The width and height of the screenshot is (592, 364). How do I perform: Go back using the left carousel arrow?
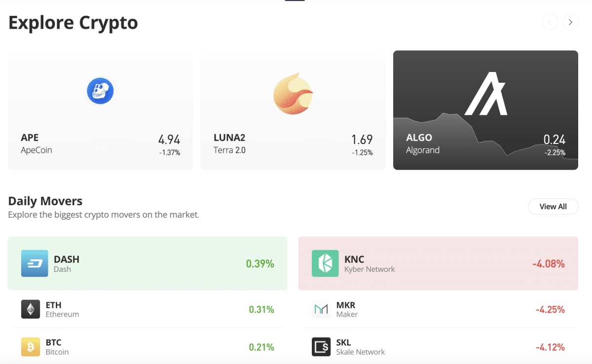pyautogui.click(x=550, y=22)
